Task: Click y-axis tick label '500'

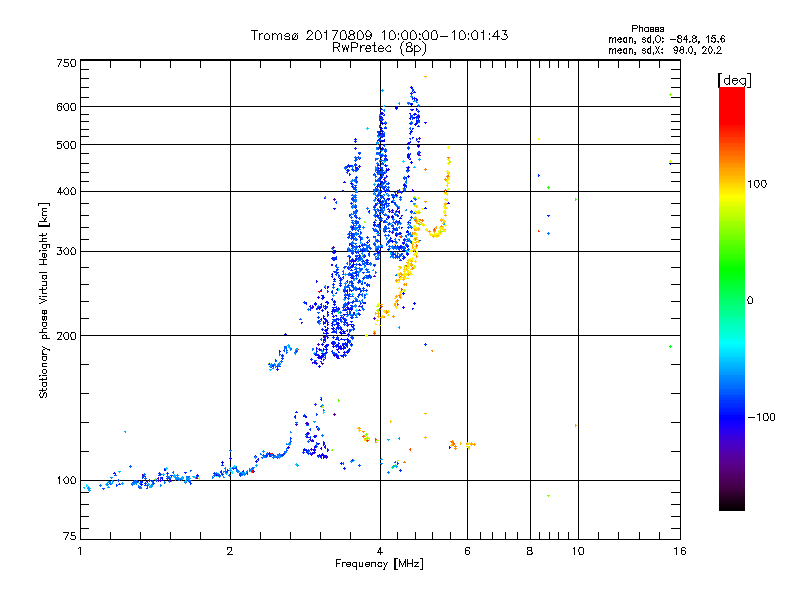Action: [x=66, y=145]
